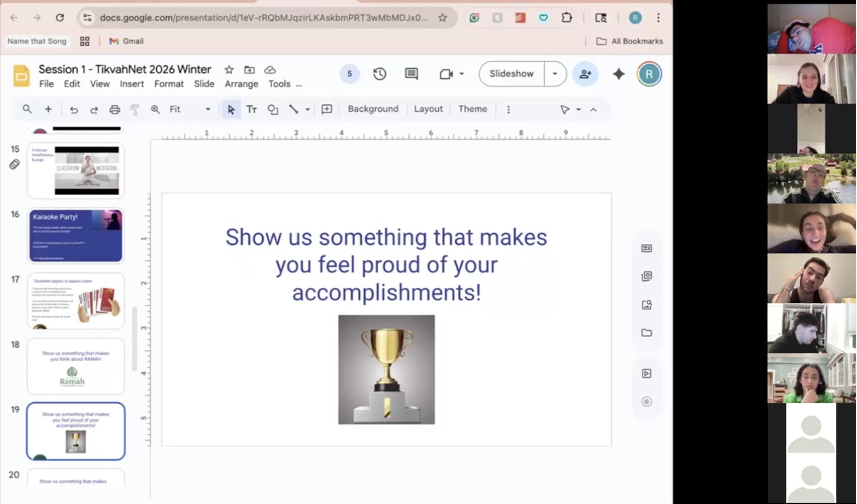The height and width of the screenshot is (504, 857).
Task: Click the Add comment toolbar icon
Action: [x=327, y=109]
